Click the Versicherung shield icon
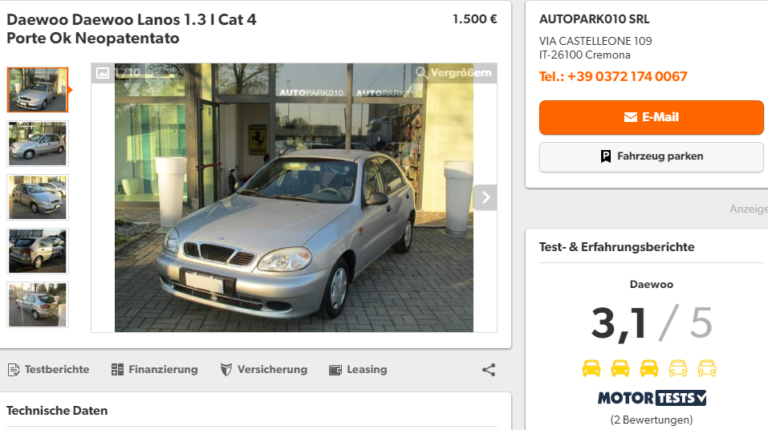The height and width of the screenshot is (430, 768). pos(226,370)
